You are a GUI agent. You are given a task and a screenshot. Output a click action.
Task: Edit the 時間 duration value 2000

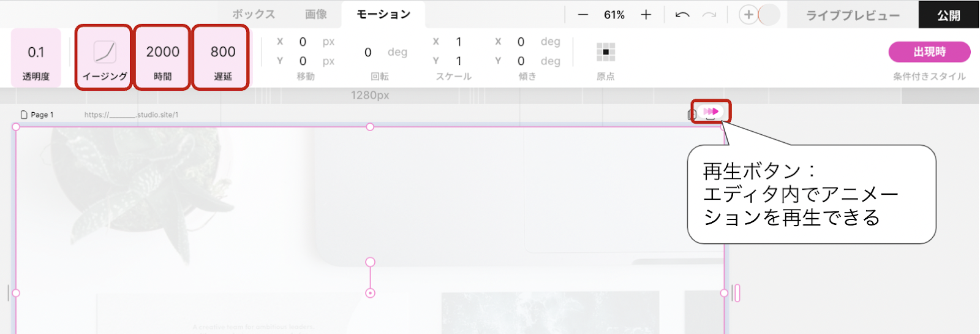[x=163, y=52]
